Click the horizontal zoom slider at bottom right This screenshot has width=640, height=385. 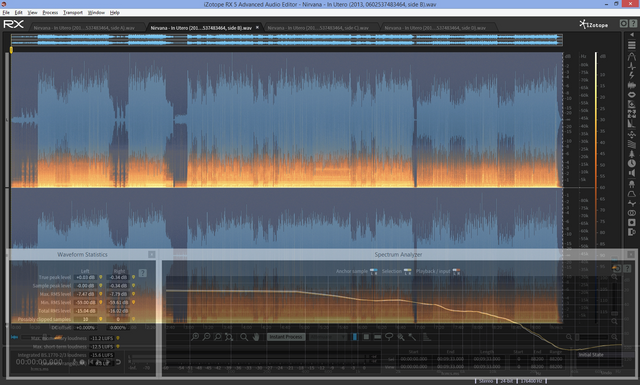591,337
